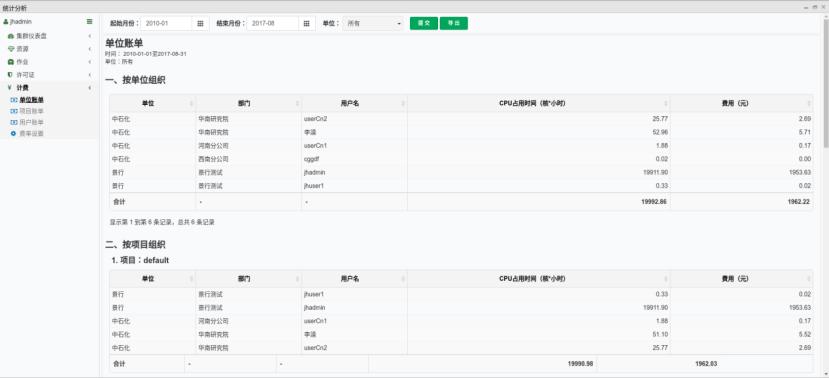Collapse the 计费 menu chevron
This screenshot has height=378, width=829.
[x=89, y=88]
